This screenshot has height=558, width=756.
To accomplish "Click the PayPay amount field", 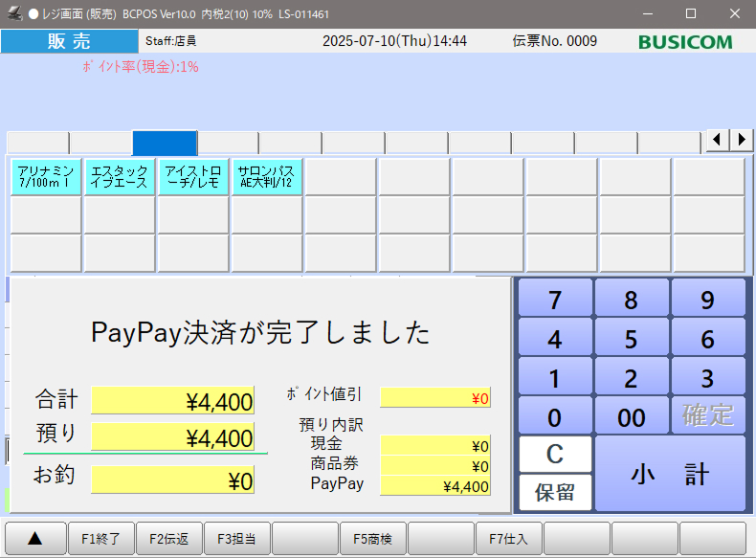I will tap(435, 486).
